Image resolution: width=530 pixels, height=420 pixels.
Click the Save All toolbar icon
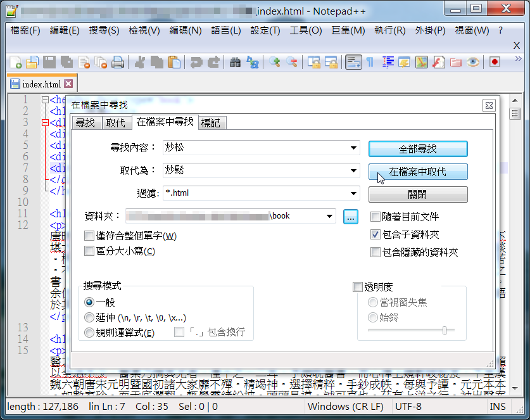coord(66,62)
